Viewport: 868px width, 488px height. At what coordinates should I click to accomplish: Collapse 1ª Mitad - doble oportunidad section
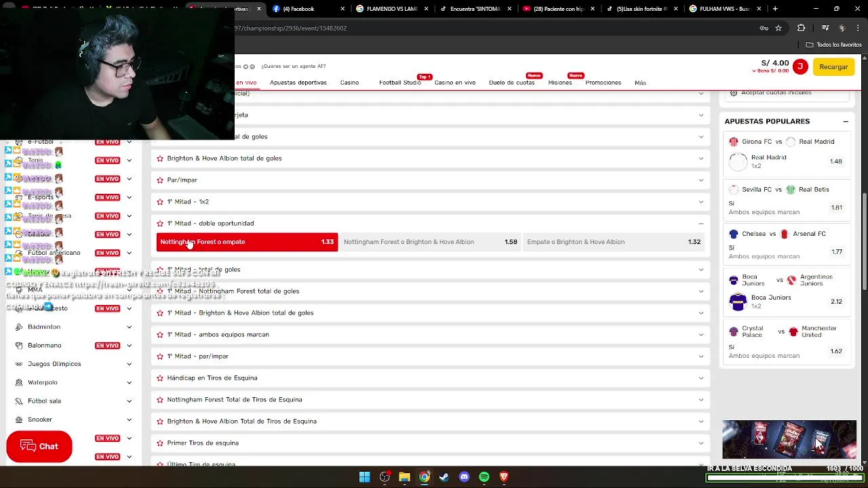click(701, 224)
